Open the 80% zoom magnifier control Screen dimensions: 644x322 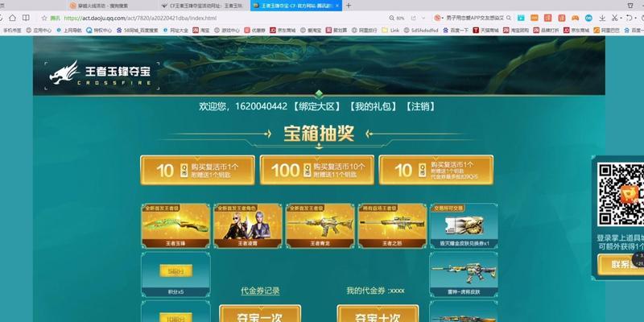(397, 18)
